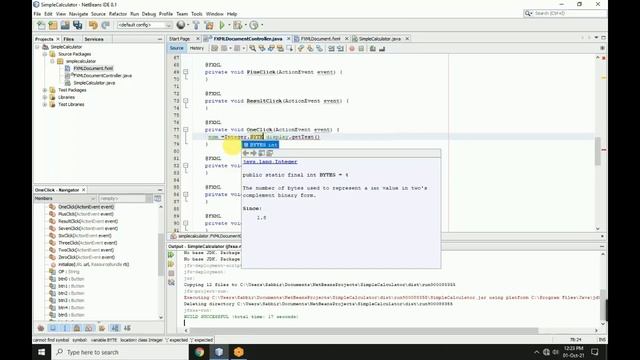Open the Debug Project dropdown arrow
The image size is (640, 360).
(246, 25)
